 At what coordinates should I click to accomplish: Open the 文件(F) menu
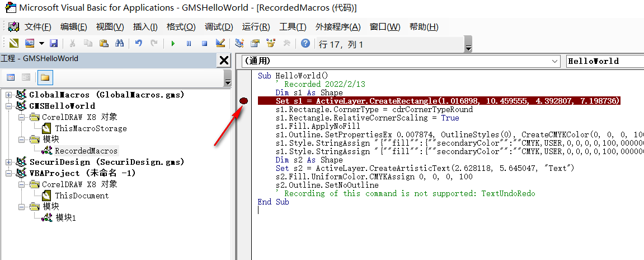pos(38,27)
